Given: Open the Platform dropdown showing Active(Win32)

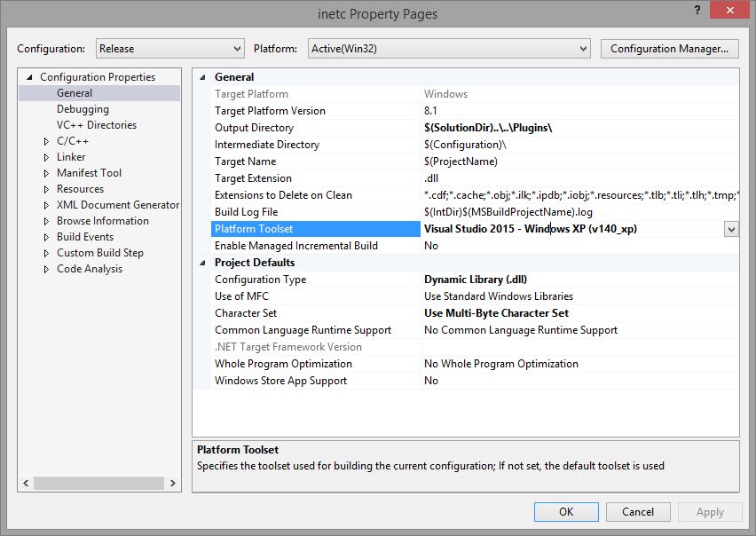Looking at the screenshot, I should (449, 49).
